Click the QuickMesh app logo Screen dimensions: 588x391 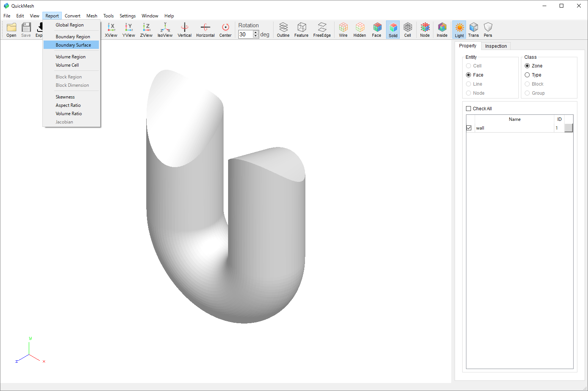[6, 6]
